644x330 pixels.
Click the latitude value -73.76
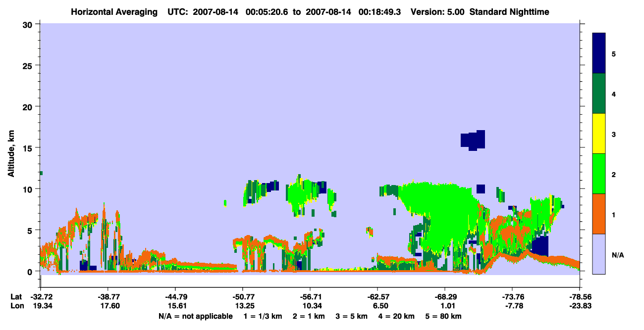512,297
